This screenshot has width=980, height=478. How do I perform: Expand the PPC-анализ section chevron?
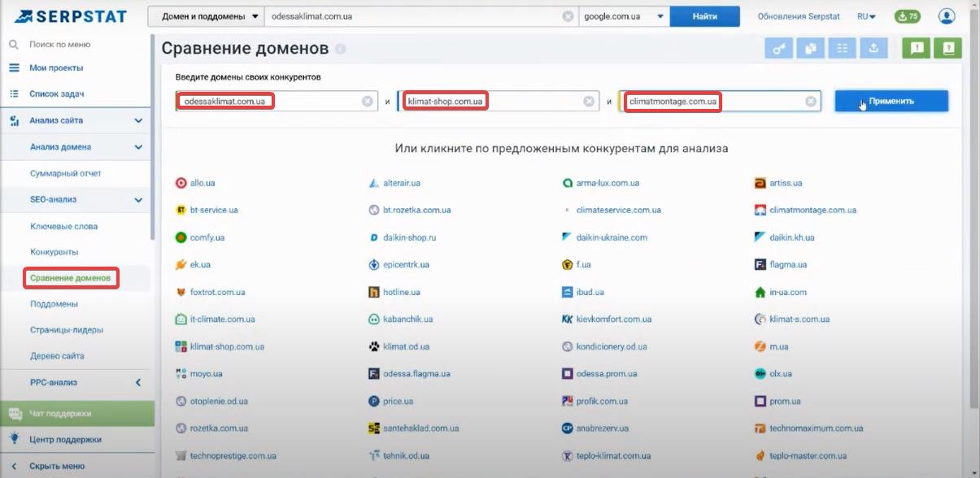138,383
